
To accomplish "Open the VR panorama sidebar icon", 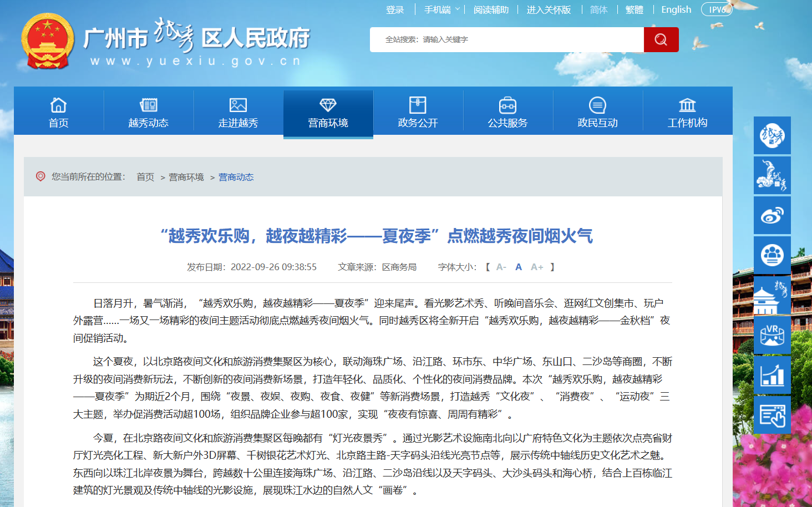I will point(772,335).
